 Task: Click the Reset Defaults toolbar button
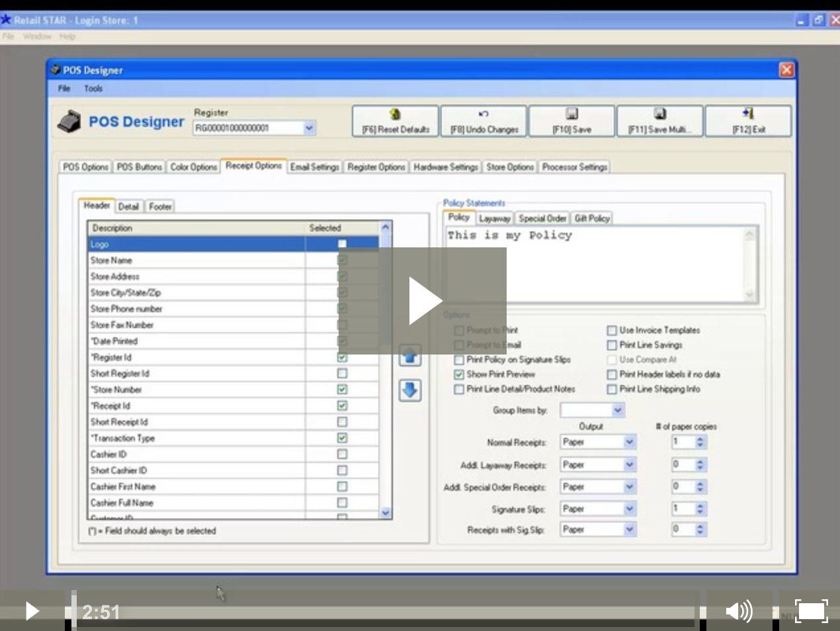[x=396, y=121]
